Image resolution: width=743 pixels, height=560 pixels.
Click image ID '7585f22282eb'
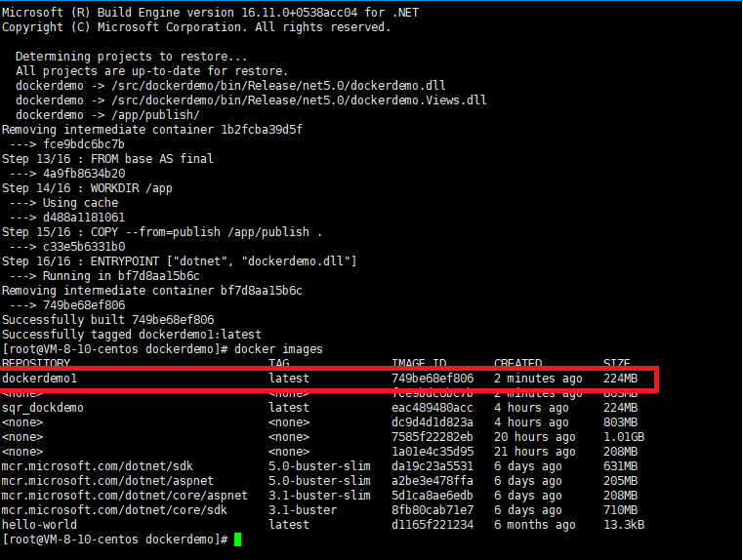coord(433,437)
